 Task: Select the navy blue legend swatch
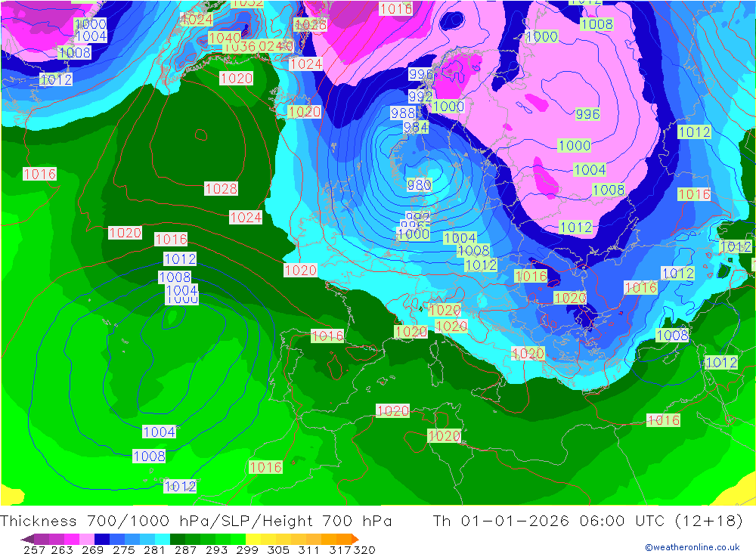(x=102, y=539)
